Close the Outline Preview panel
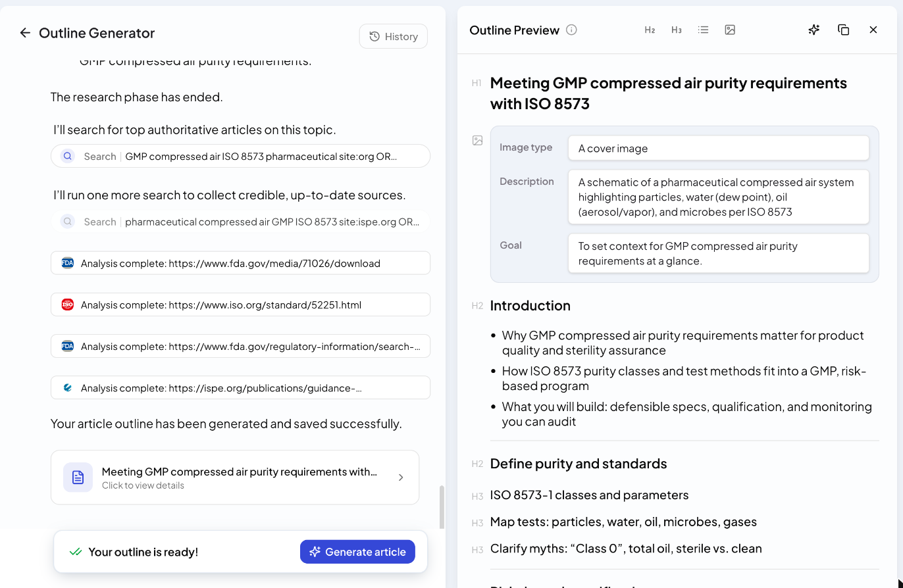The width and height of the screenshot is (903, 588). tap(873, 30)
